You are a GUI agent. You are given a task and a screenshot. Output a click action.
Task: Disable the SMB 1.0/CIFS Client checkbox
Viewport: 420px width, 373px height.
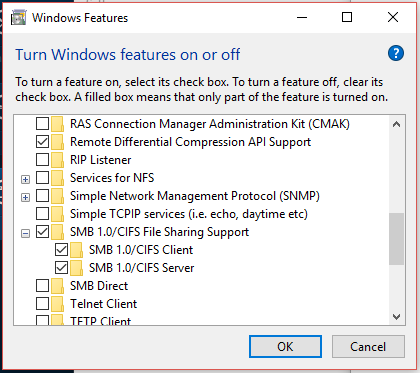click(61, 250)
